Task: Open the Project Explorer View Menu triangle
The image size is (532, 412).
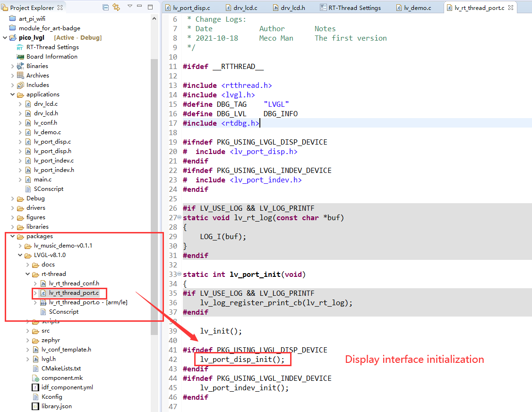Action: 130,7
